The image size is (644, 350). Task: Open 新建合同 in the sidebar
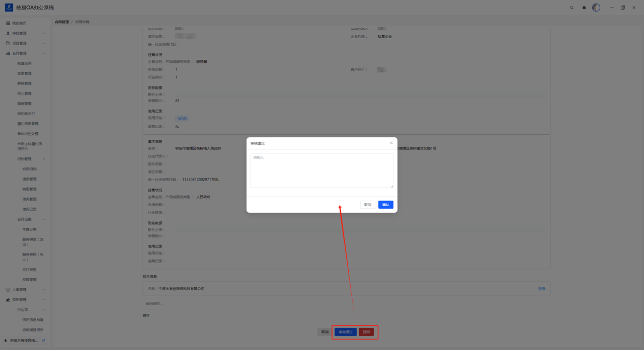(x=24, y=63)
